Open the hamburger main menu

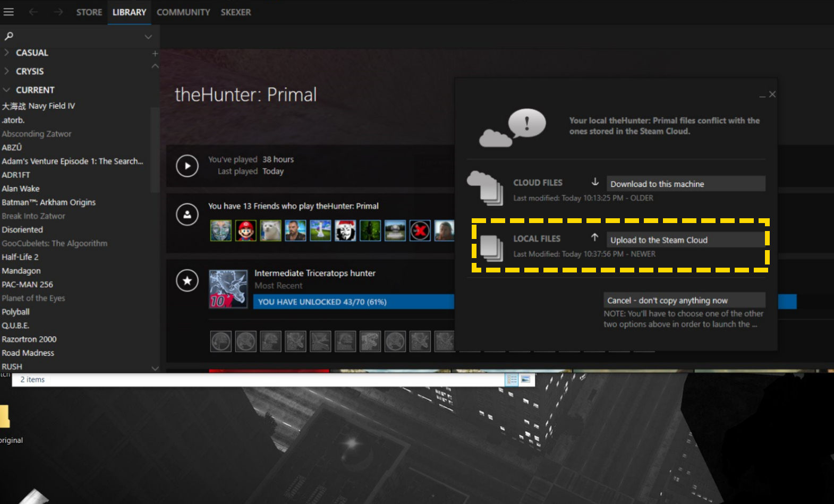tap(8, 12)
